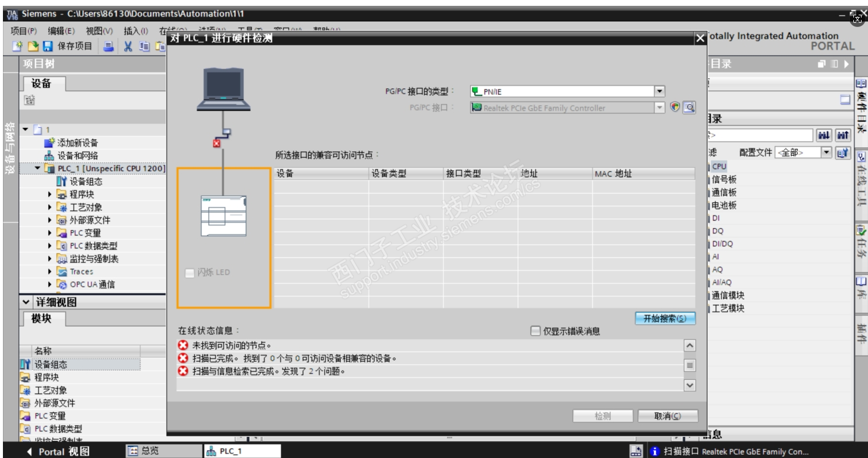Expand the Traces node arrow

point(50,272)
